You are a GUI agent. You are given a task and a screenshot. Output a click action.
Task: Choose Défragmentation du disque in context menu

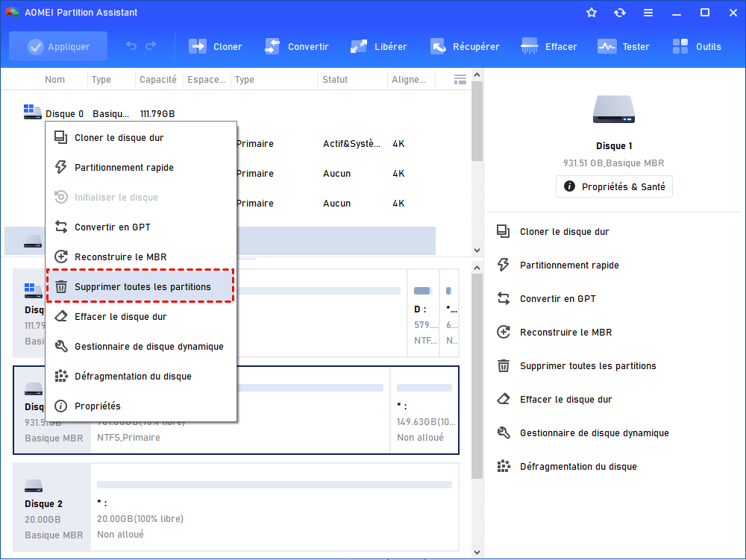click(x=141, y=377)
